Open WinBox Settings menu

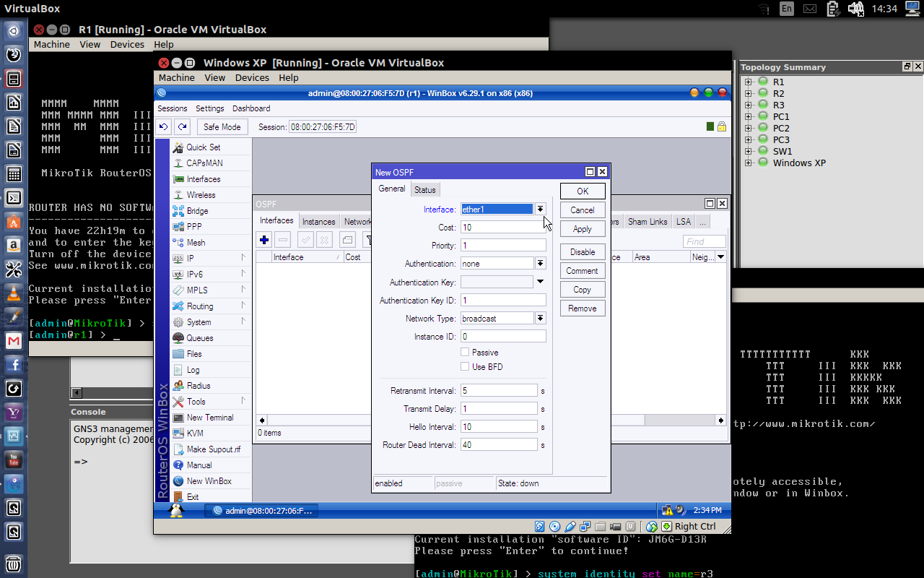[210, 108]
